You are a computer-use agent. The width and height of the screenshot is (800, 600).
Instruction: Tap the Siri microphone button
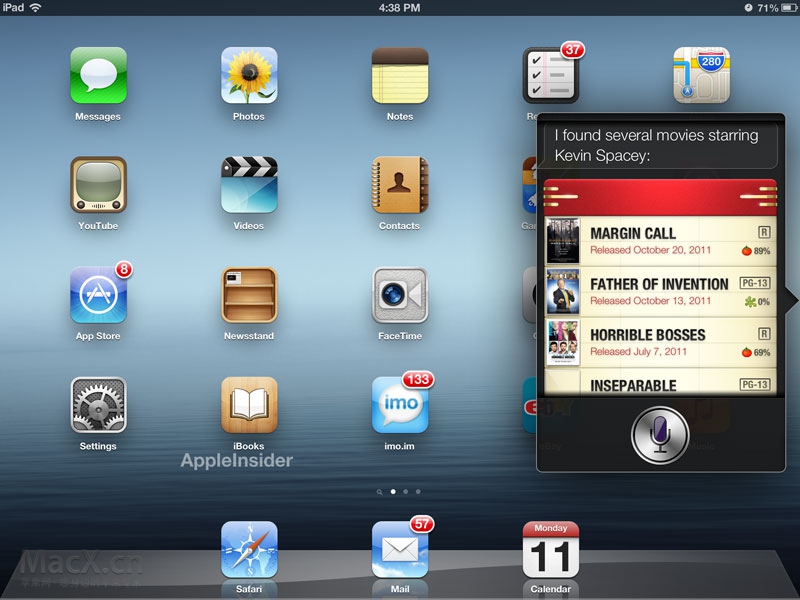click(x=660, y=435)
